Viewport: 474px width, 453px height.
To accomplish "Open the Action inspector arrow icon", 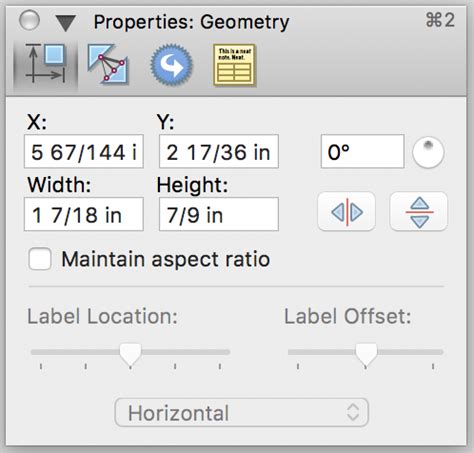I will coord(171,64).
